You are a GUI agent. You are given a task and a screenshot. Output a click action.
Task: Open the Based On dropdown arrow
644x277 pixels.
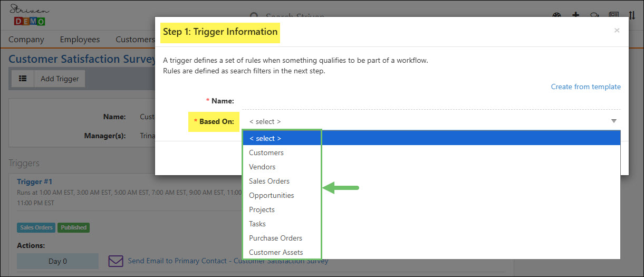tap(614, 121)
